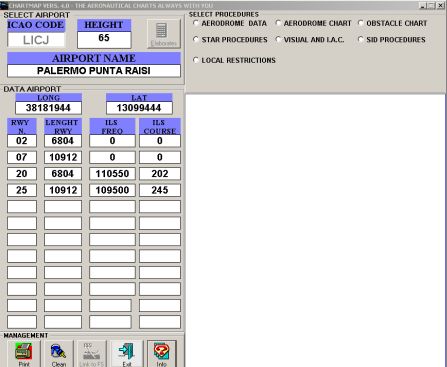Viewport: 447px width, 367px height.
Task: Select the Aerodrome Data radio button
Action: click(x=196, y=23)
